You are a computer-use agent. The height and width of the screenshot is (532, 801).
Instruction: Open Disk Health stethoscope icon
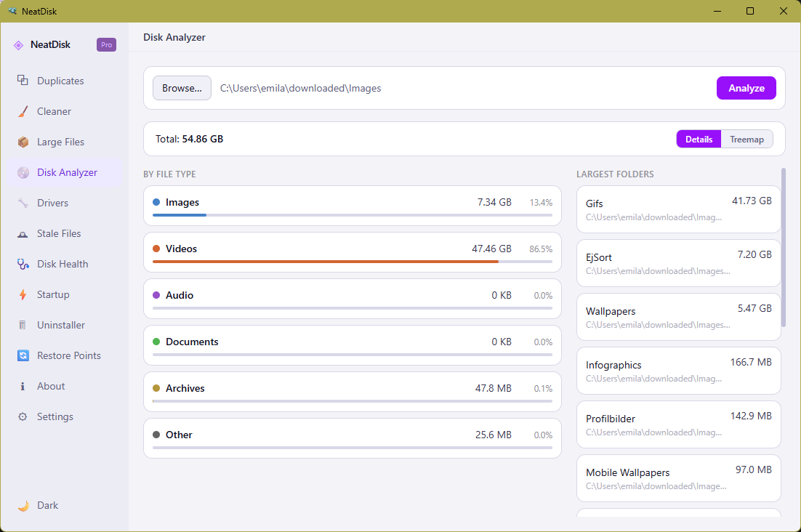click(x=23, y=264)
